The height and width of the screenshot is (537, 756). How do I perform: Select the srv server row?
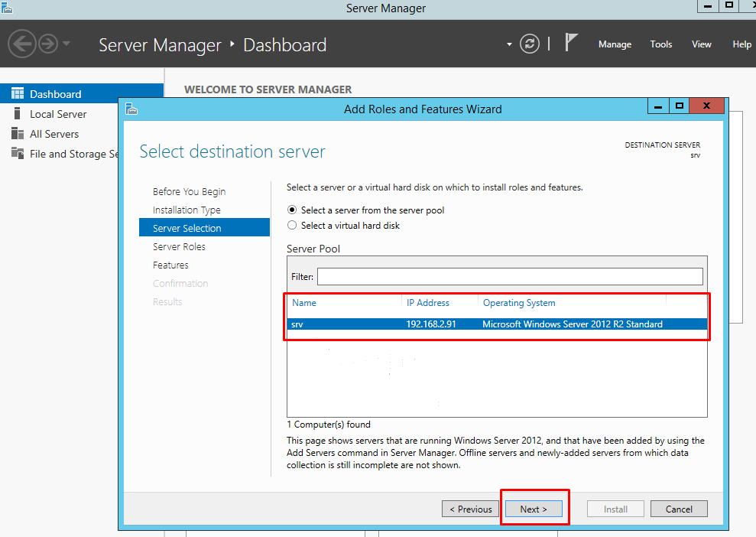(497, 324)
